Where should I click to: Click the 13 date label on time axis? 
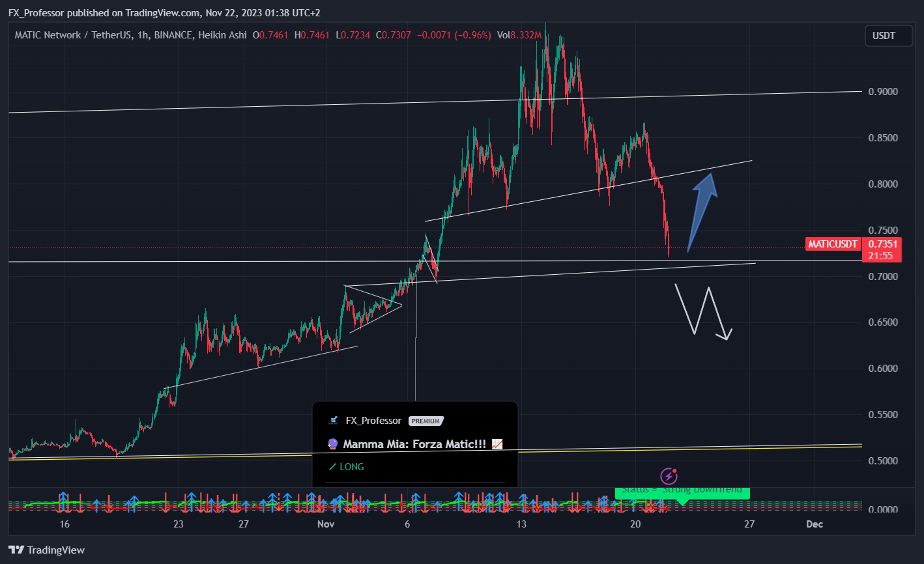[521, 524]
